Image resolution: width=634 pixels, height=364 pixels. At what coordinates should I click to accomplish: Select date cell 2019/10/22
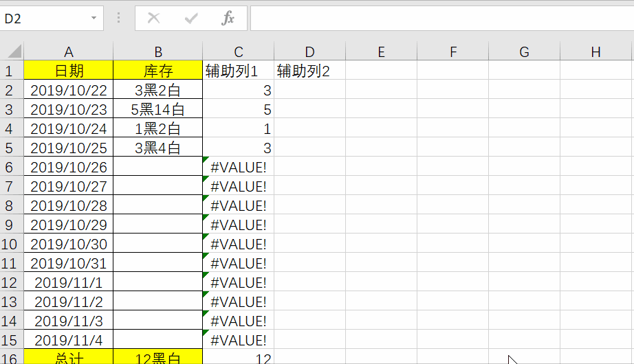point(68,89)
